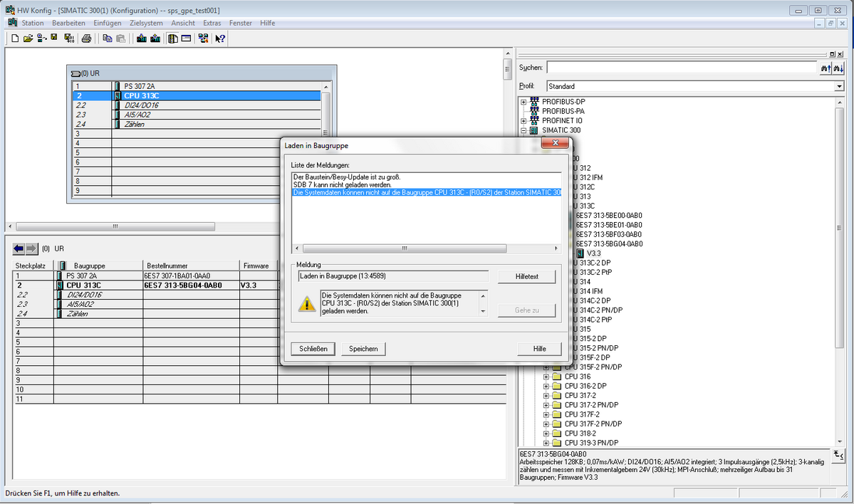Open the Extras menu
The width and height of the screenshot is (854, 504).
[212, 23]
